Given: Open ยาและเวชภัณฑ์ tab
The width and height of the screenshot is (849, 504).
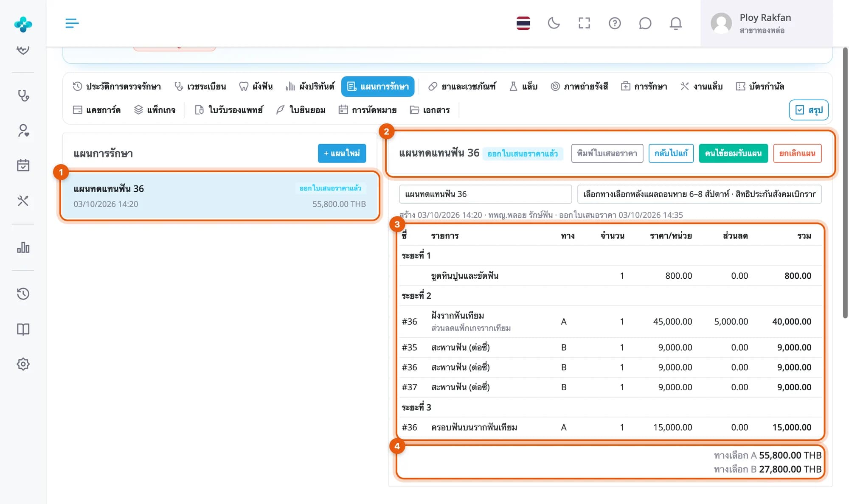Looking at the screenshot, I should tap(462, 87).
